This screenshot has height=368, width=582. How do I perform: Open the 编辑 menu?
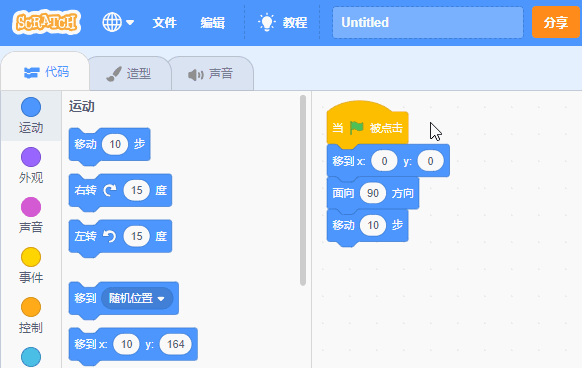213,23
